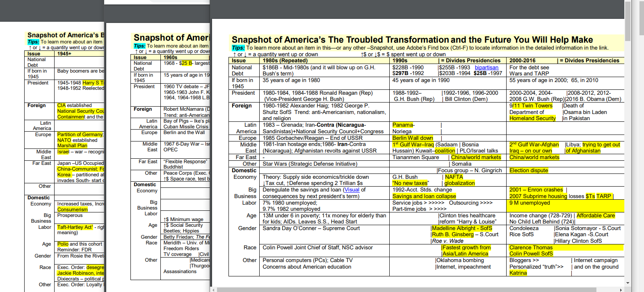The image size is (644, 292).
Task: Click 'Prosperous' in left page Big Business row
Action: click(70, 215)
